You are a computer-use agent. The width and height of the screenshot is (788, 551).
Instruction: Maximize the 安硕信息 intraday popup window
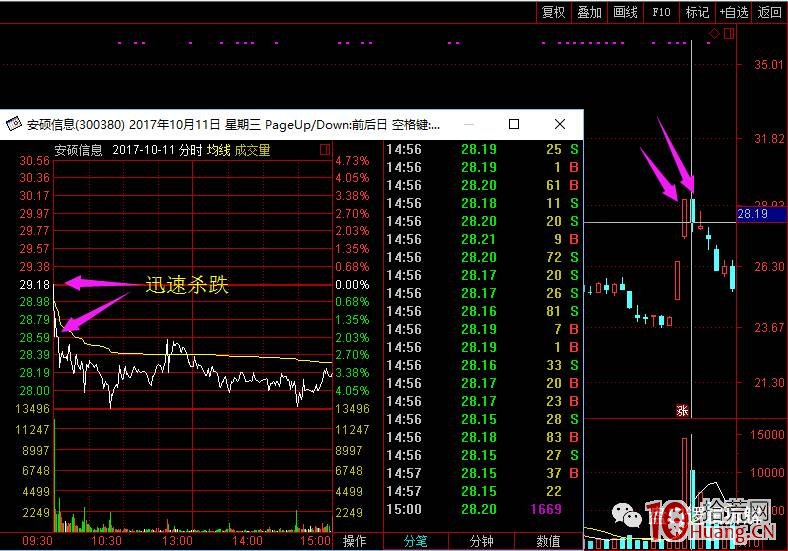pos(514,124)
